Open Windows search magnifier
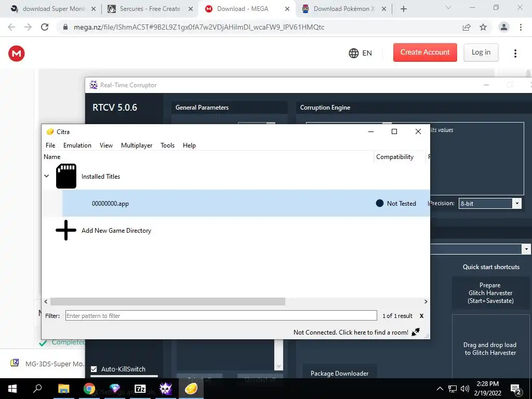The image size is (532, 399). 37,389
